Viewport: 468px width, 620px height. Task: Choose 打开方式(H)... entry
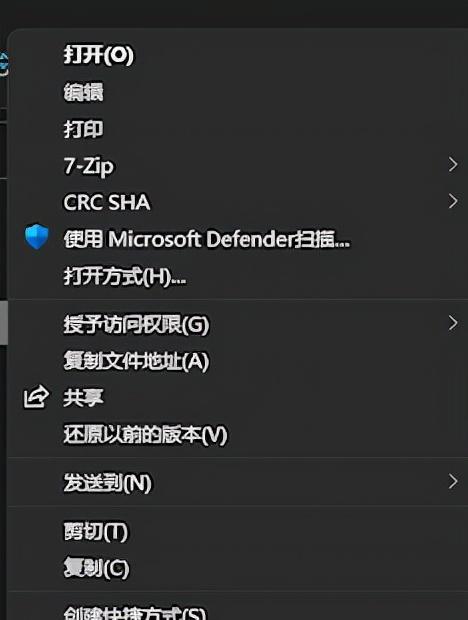pos(125,276)
